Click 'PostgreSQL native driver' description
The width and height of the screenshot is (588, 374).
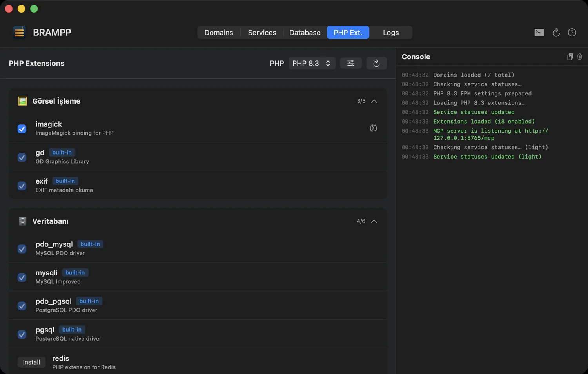point(68,339)
